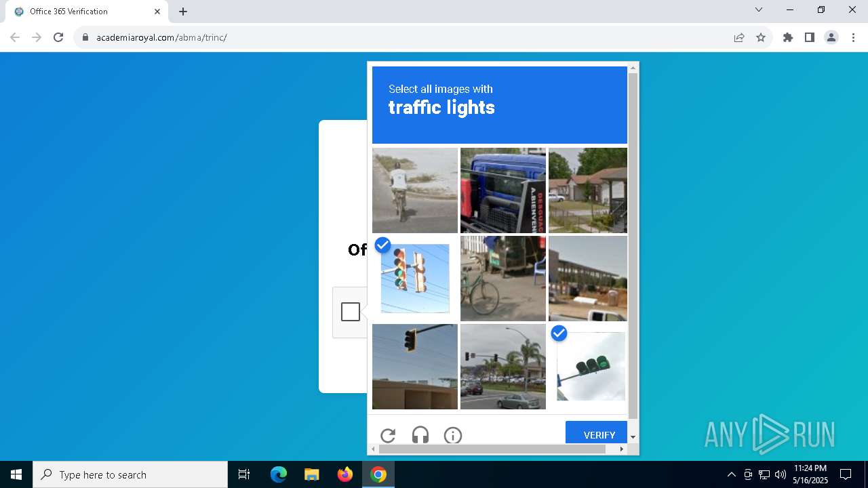Open File Explorer from taskbar
The image size is (868, 488).
(x=311, y=474)
